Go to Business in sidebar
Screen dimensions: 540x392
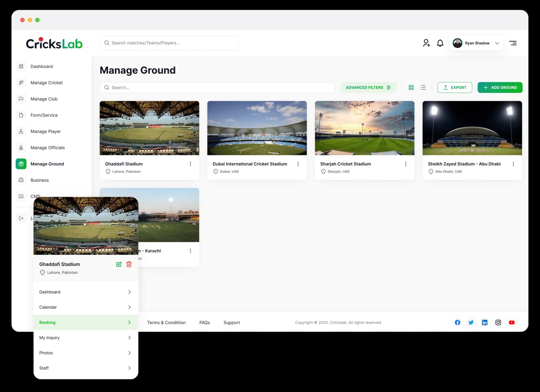39,180
